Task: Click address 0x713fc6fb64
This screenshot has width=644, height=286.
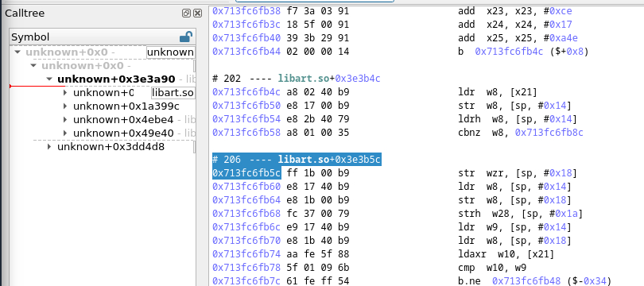Action: pos(246,200)
